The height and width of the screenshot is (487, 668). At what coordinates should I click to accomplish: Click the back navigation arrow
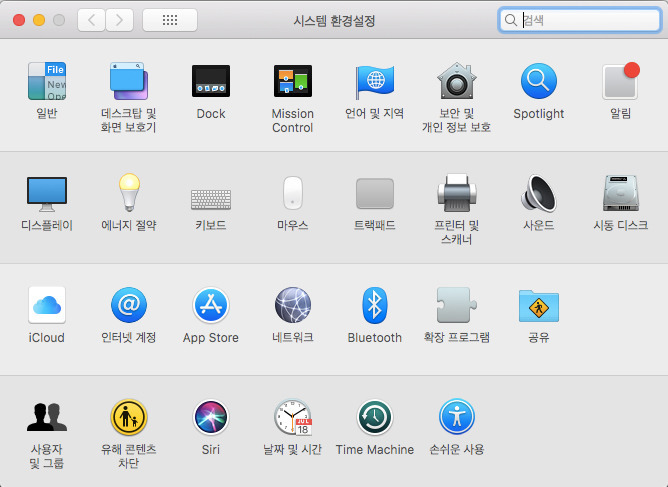pos(91,20)
